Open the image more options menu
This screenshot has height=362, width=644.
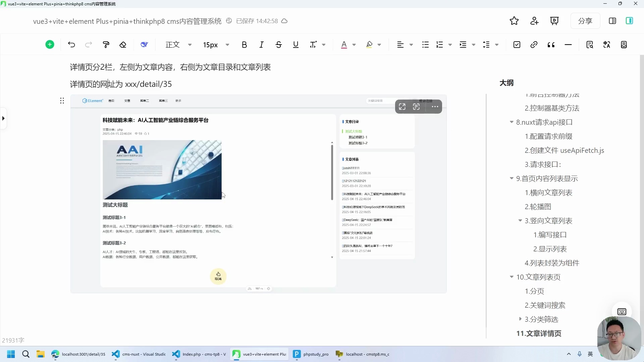click(x=435, y=107)
